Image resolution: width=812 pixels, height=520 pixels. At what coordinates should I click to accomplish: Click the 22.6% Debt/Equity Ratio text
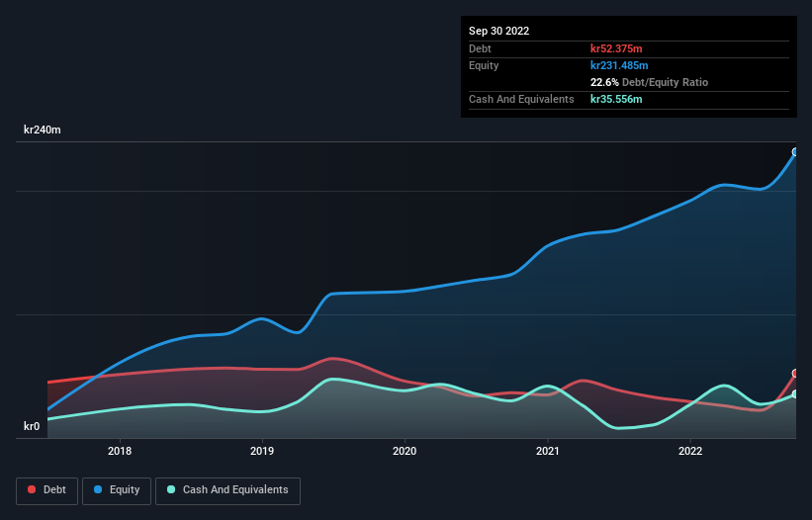point(649,82)
